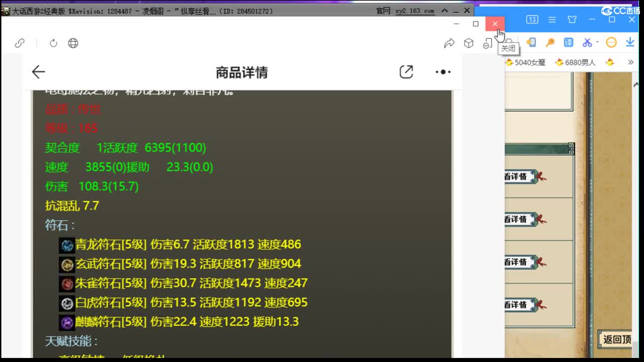
Task: Click the scissors screenshot tool icon
Action: coord(587,43)
